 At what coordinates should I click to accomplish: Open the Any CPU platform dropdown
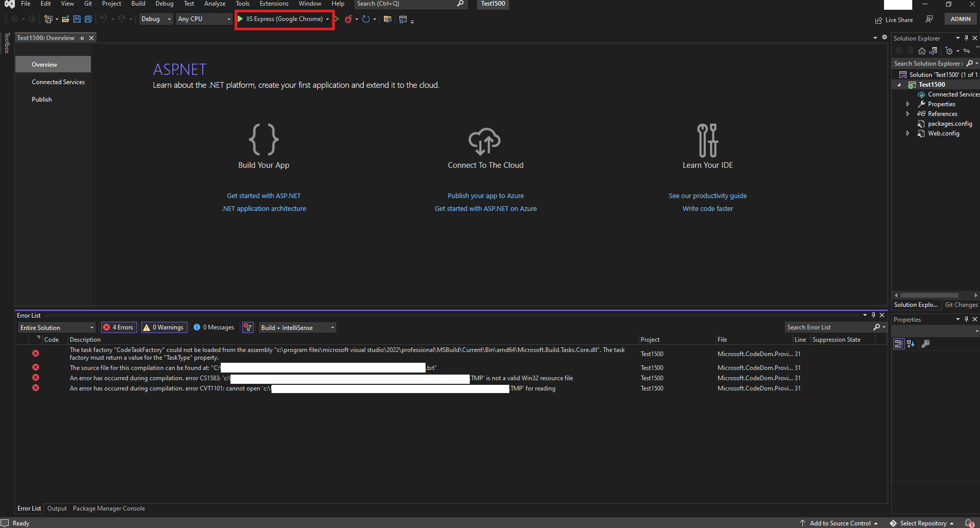pos(204,19)
